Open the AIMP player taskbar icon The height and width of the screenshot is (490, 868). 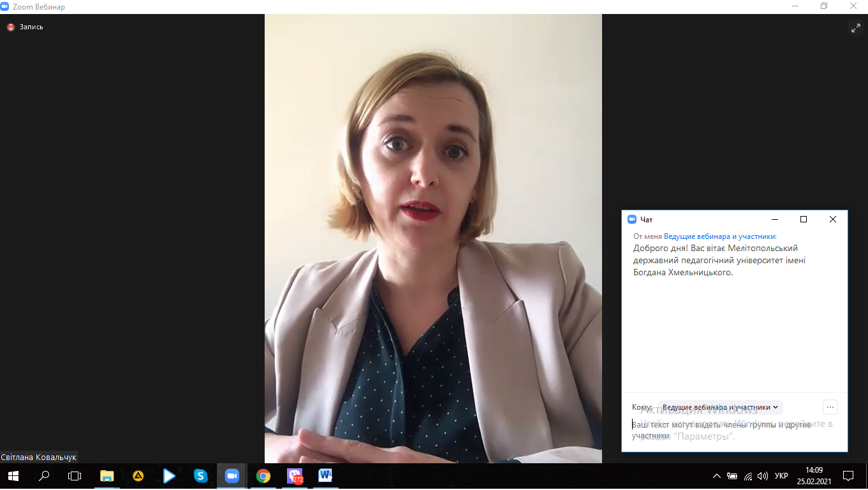tap(138, 476)
